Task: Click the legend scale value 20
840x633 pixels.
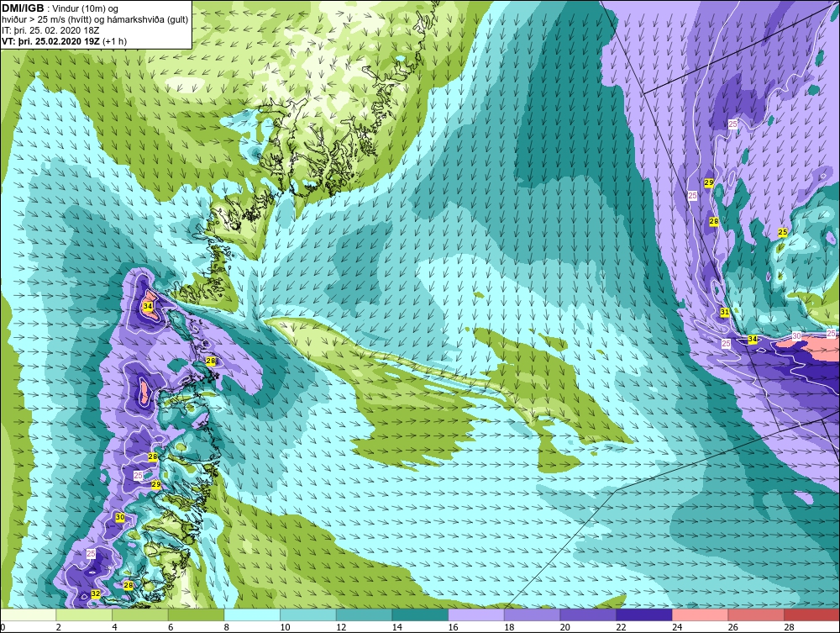Action: [564, 627]
